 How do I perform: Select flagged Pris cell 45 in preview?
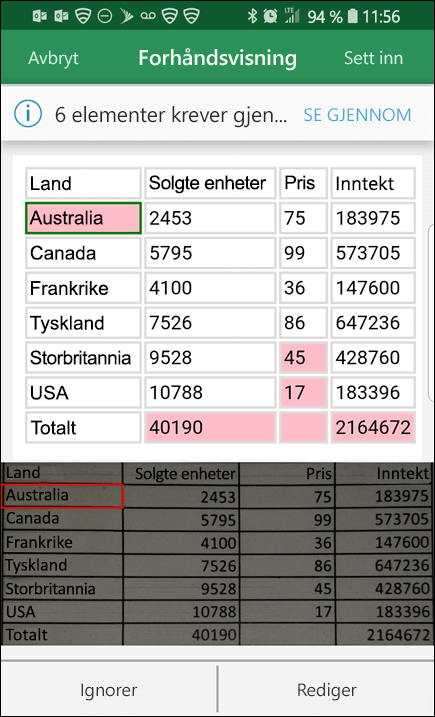coord(304,358)
